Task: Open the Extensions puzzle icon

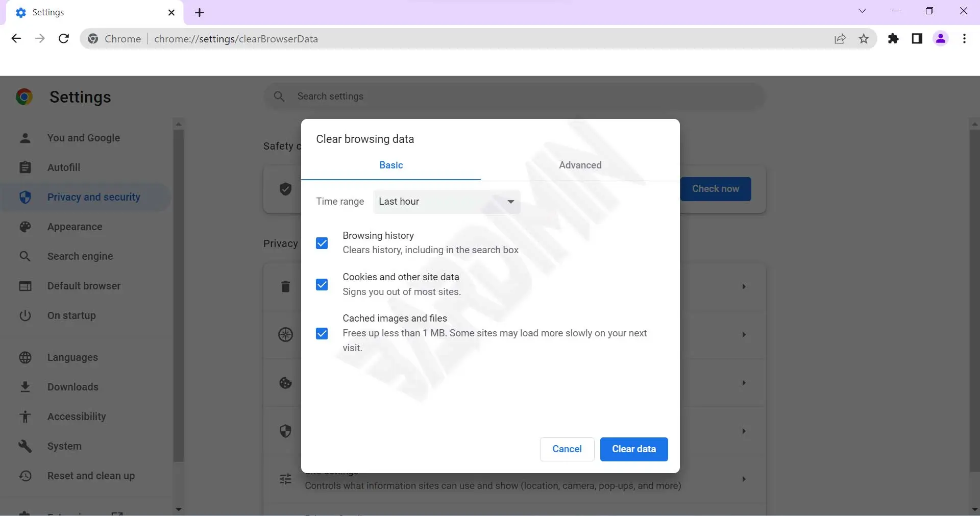Action: coord(893,39)
